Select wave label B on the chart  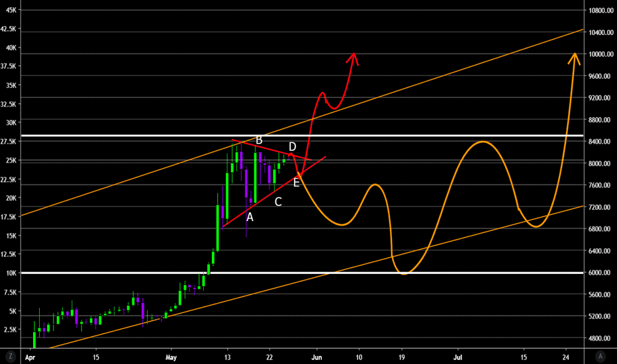click(259, 140)
